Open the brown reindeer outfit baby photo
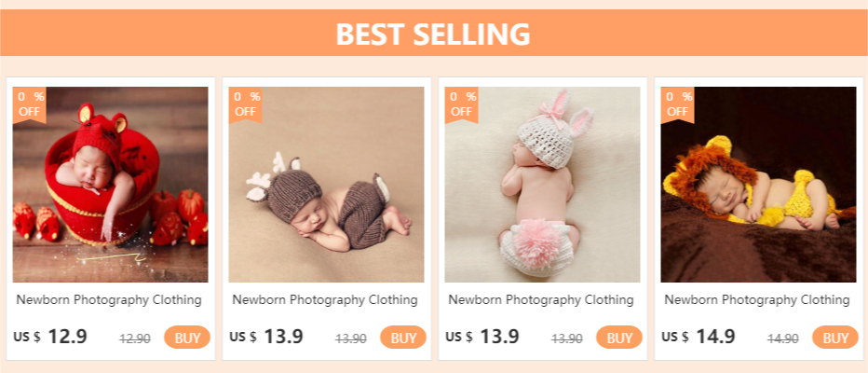The image size is (868, 373). [x=326, y=186]
